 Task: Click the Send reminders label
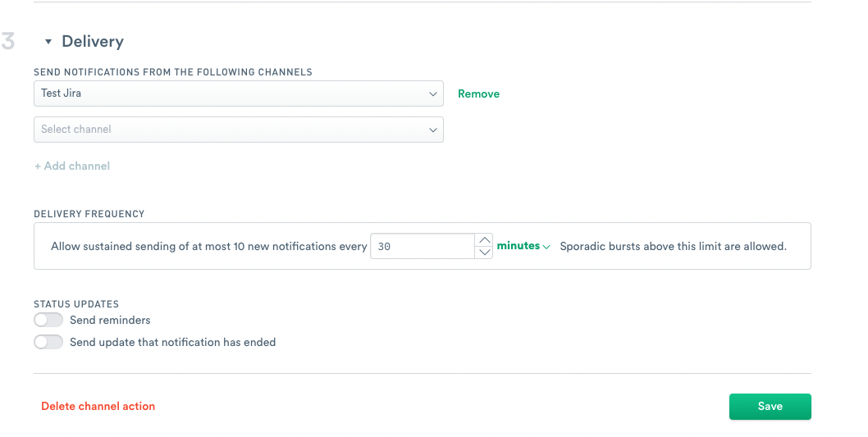pos(110,321)
